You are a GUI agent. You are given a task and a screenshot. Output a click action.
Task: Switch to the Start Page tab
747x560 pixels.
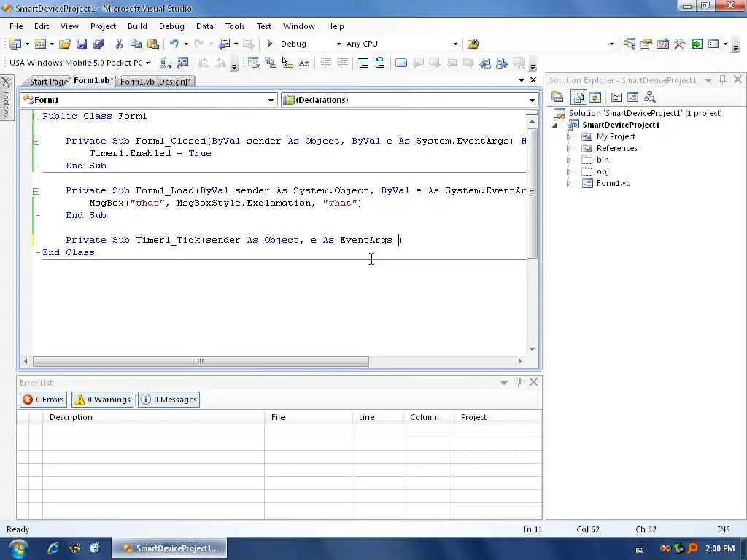click(x=48, y=82)
